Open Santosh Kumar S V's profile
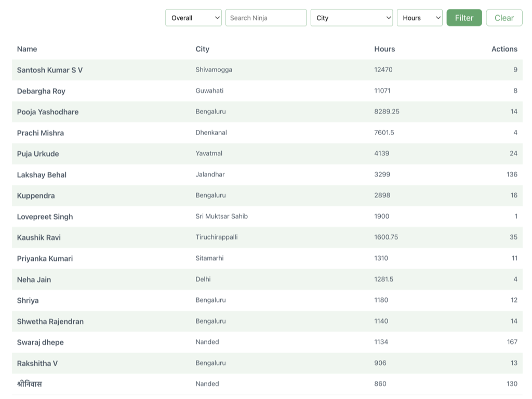532x399 pixels. click(x=50, y=70)
